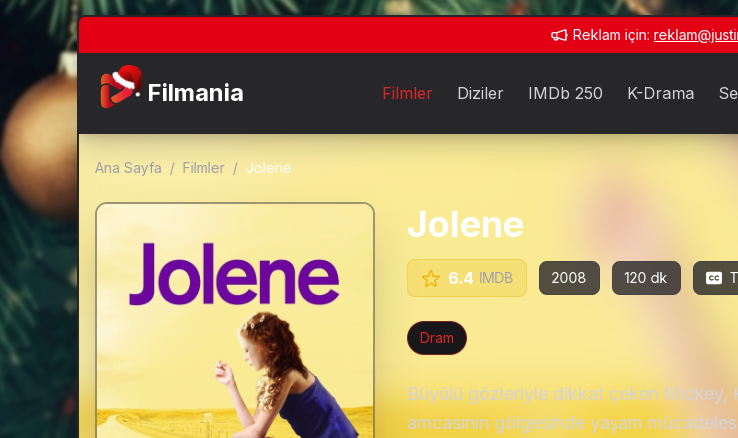Screen dimensions: 738x438
Task: Go back to Ana Sayfa via the breadcrumb
Action: coord(128,168)
